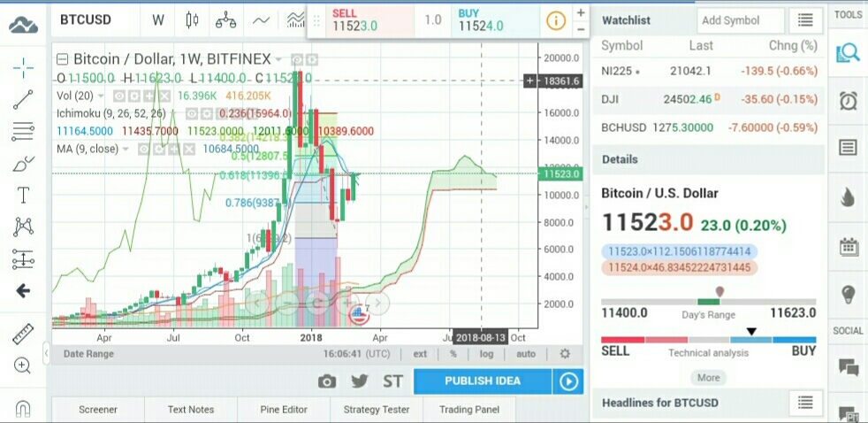Viewport: 868px width, 423px height.
Task: Share chart via Twitter bird icon
Action: point(360,381)
